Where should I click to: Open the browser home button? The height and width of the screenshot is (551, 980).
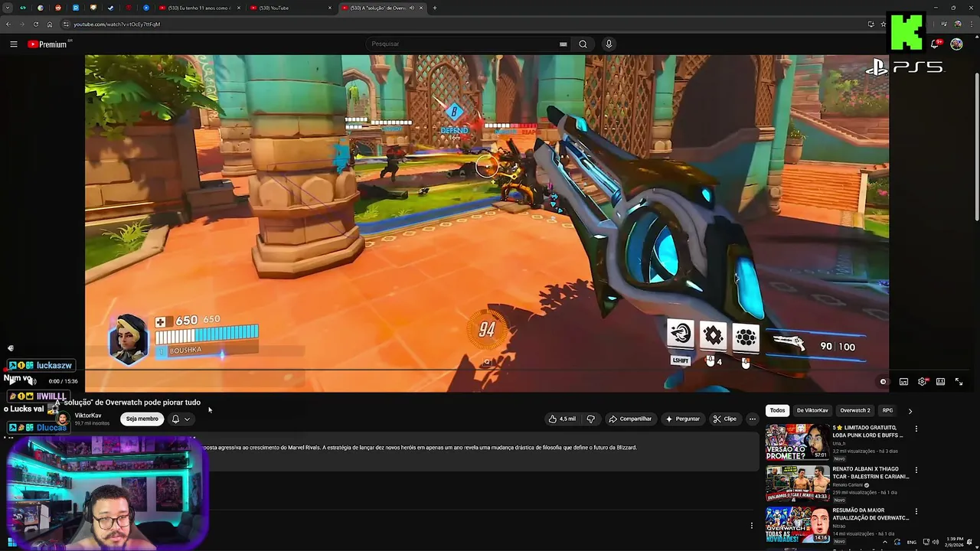(50, 24)
